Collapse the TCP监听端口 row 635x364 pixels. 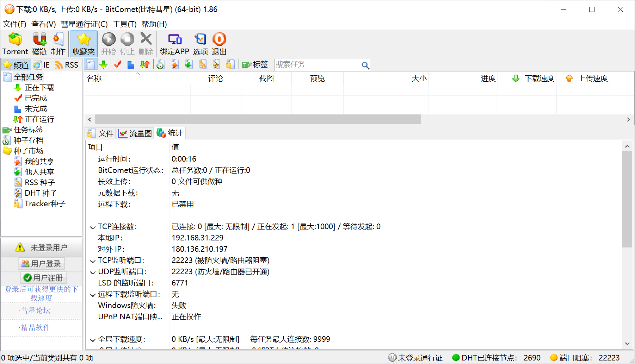[x=93, y=261]
